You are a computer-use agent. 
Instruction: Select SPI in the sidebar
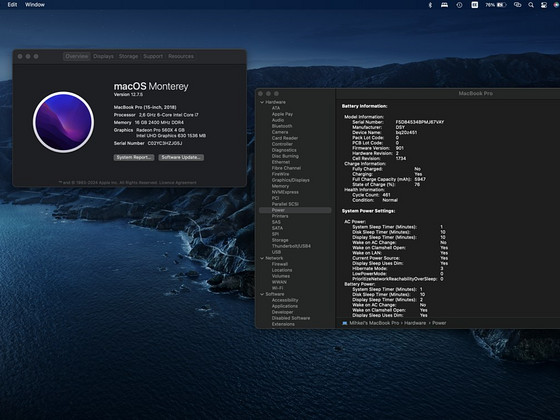pos(275,234)
